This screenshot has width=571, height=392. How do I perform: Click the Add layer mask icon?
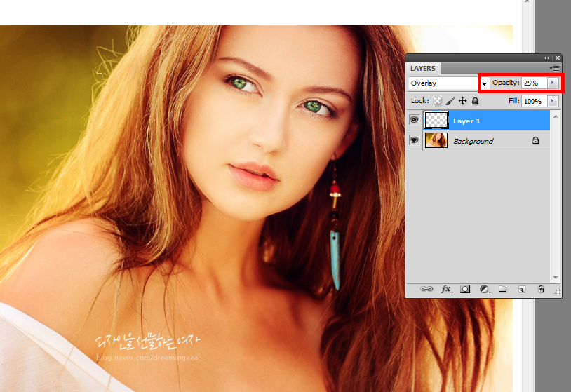click(465, 289)
